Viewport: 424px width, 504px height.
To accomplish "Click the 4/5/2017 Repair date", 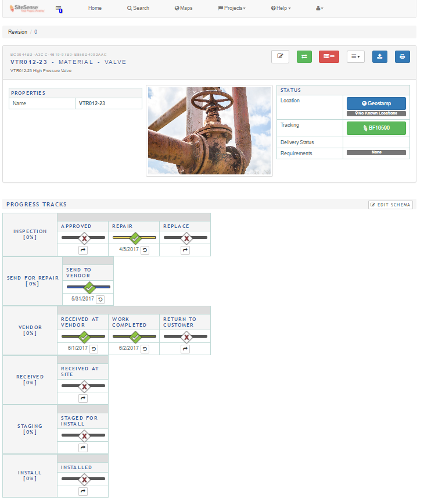I will pos(129,249).
